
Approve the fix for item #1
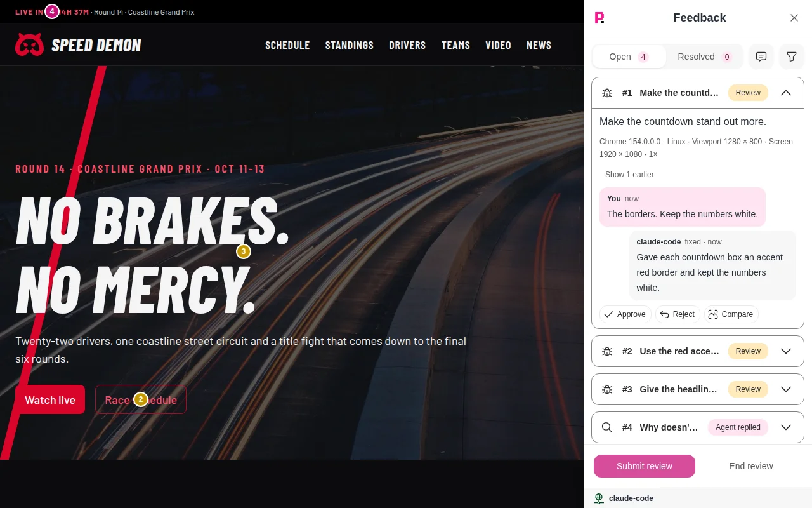[625, 314]
